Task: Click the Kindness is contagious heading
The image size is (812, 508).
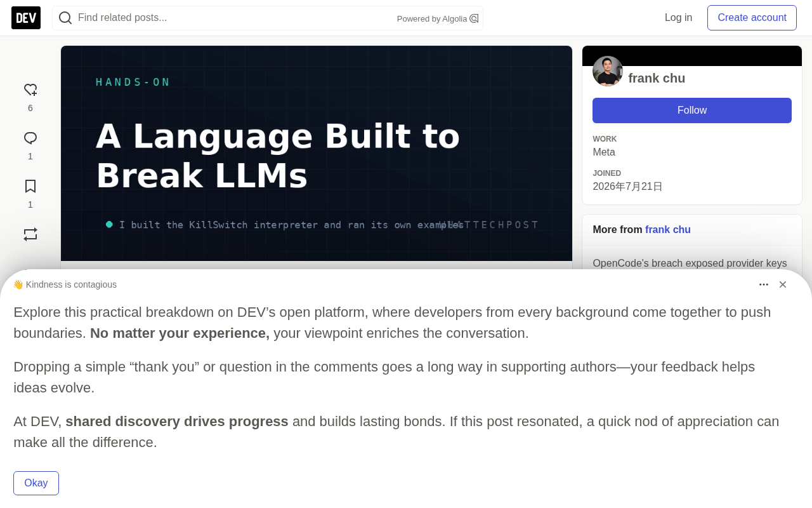Action: pos(65,284)
